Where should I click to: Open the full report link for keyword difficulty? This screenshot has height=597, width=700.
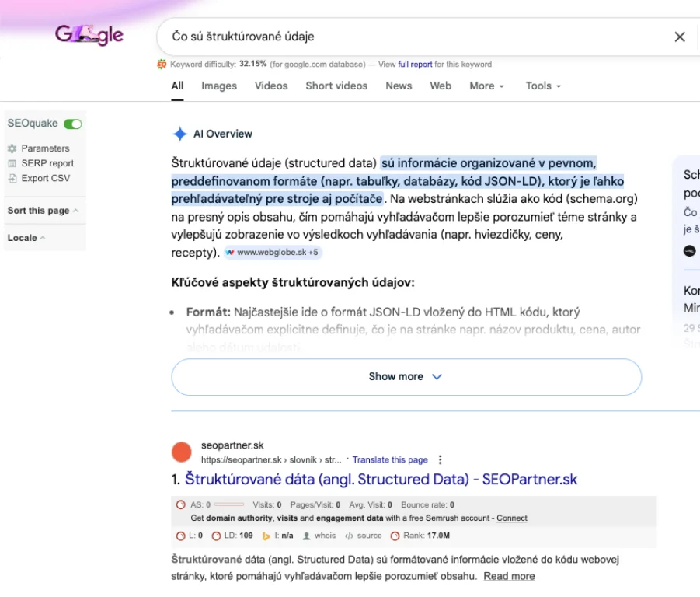(x=415, y=65)
